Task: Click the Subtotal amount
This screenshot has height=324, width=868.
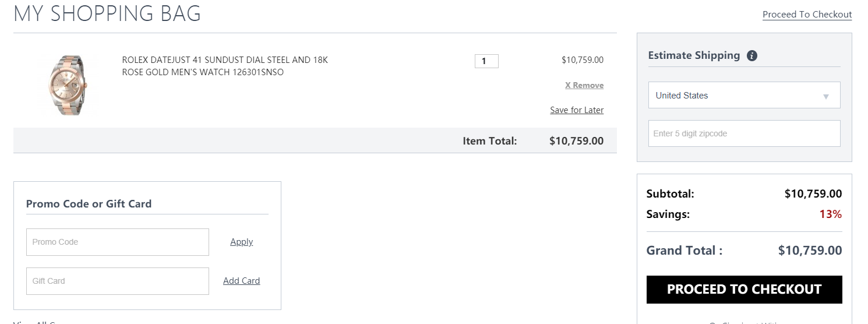Action: (813, 194)
